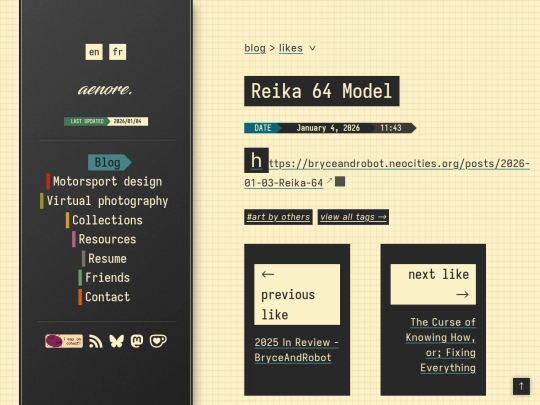Open The Curse of Knowing How link
Screen dimensions: 540x405
[x=440, y=345]
